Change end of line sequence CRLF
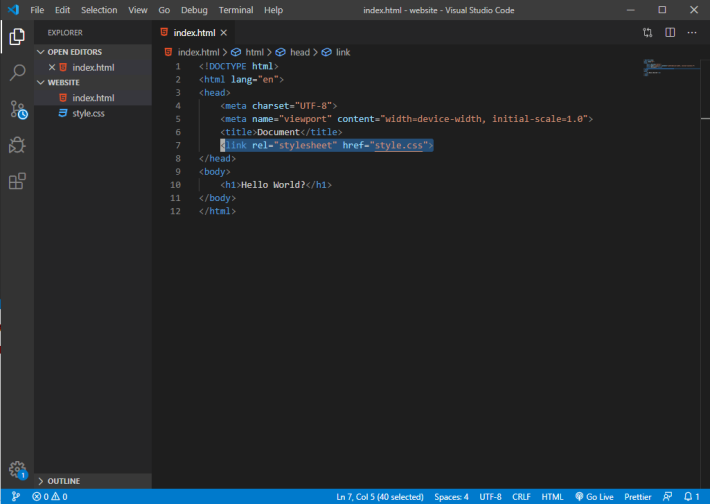Viewport: 710px width, 504px height. coord(521,497)
